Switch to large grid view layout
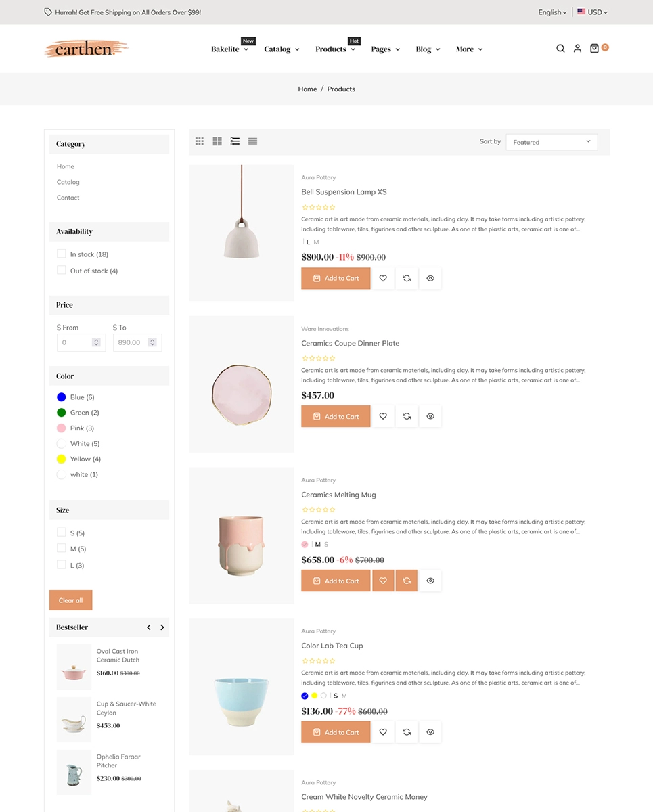 [217, 141]
